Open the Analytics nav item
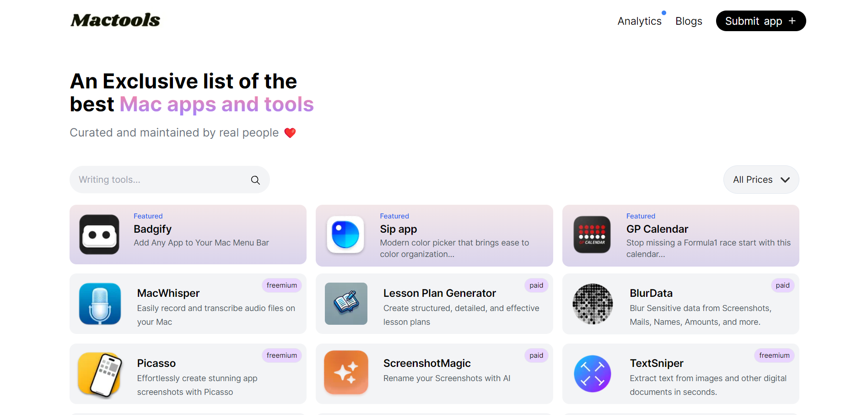 [639, 21]
